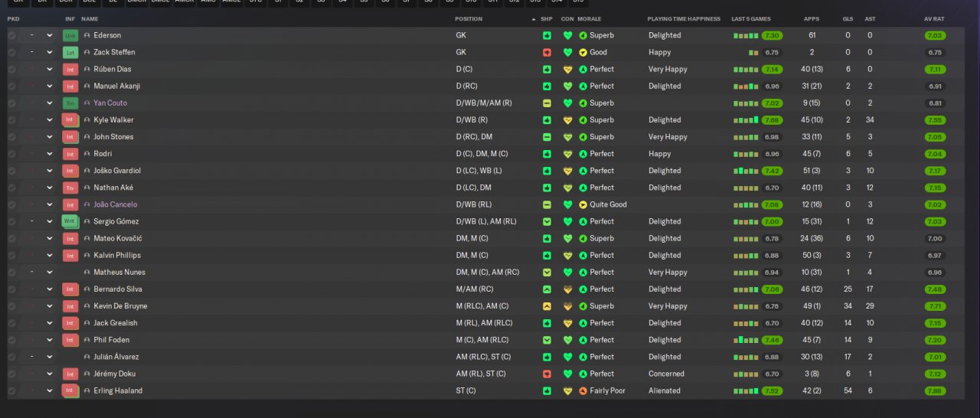Toggle picked circle for Manuel Akanji
The image size is (980, 418).
click(11, 87)
